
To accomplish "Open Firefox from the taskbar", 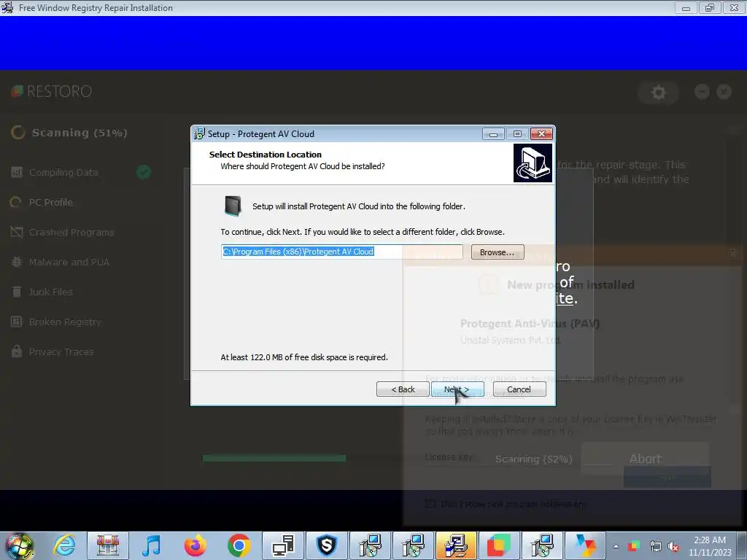I will 195,545.
